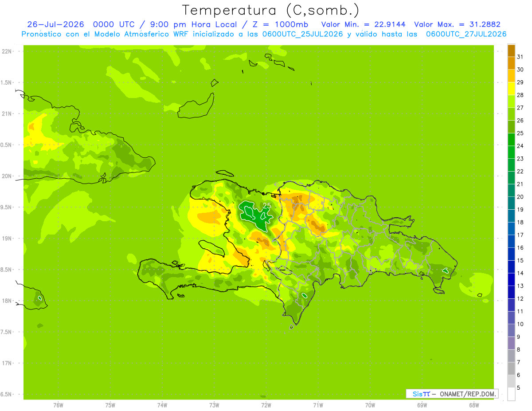
Task: Select the '0000 UTC' time text
Action: 115,24
